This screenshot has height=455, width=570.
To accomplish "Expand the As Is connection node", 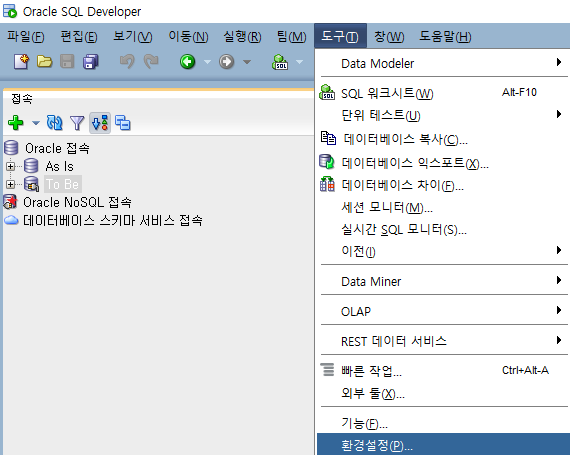I will coord(11,166).
